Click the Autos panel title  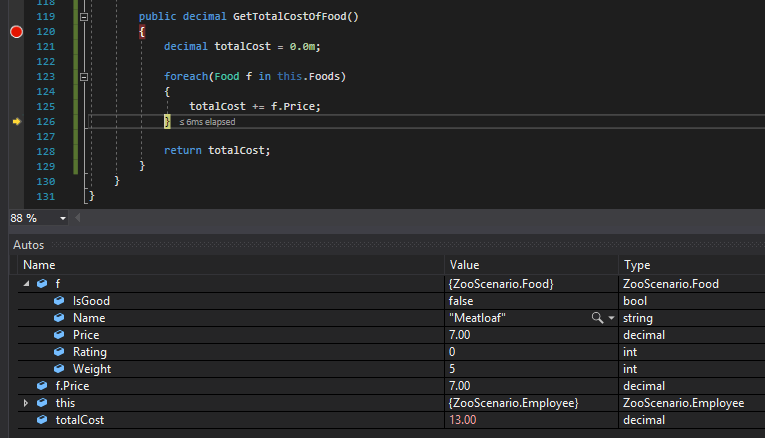[x=28, y=245]
